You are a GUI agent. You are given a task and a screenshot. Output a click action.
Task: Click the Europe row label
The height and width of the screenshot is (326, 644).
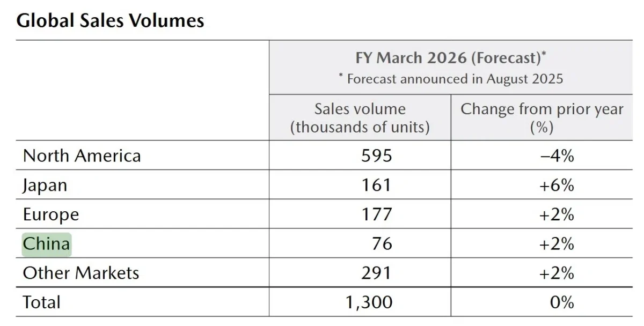(51, 214)
